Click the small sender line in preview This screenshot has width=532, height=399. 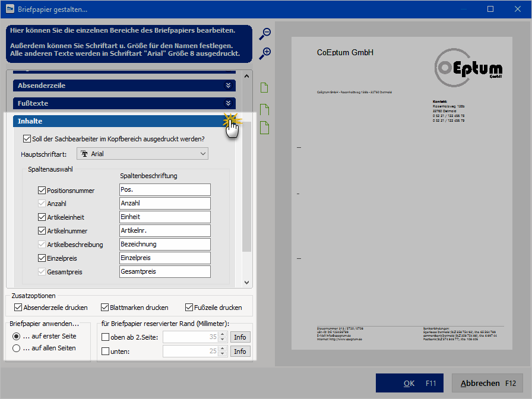[354, 92]
